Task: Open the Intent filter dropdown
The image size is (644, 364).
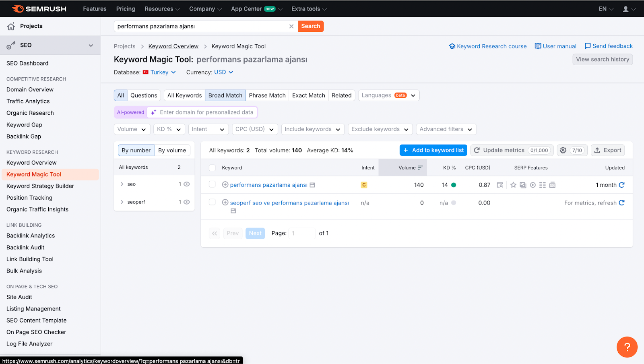Action: (208, 129)
